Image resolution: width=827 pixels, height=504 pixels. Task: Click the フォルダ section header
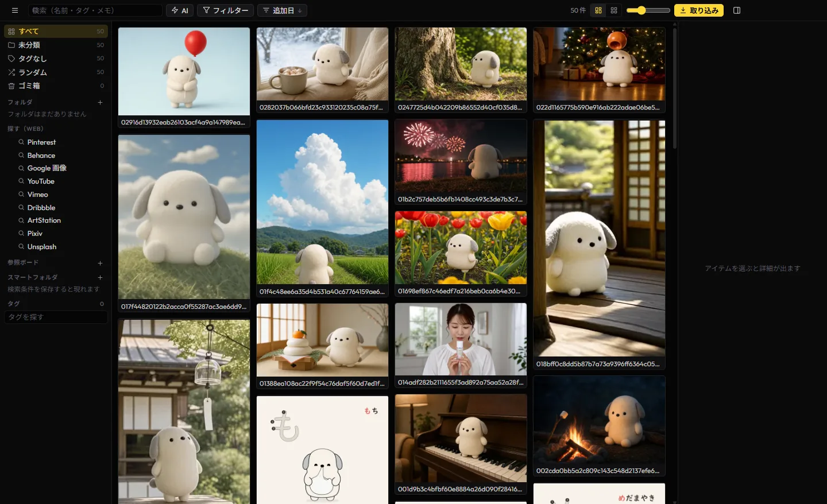pyautogui.click(x=20, y=102)
